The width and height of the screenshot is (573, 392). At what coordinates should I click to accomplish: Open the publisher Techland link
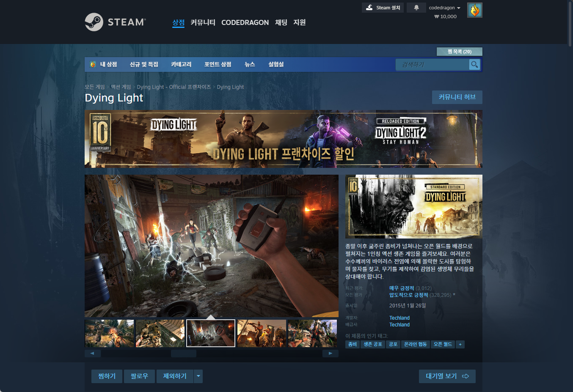coord(399,325)
